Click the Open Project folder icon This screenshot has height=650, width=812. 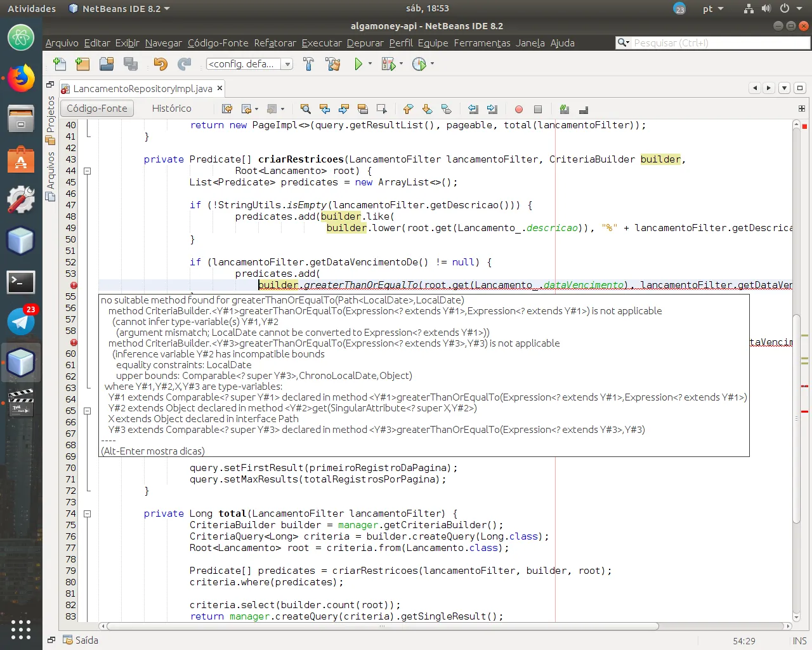(x=107, y=64)
